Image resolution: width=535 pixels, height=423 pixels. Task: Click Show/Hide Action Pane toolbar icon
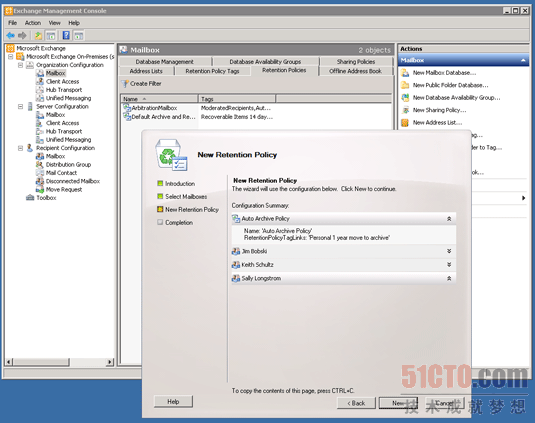[x=79, y=35]
